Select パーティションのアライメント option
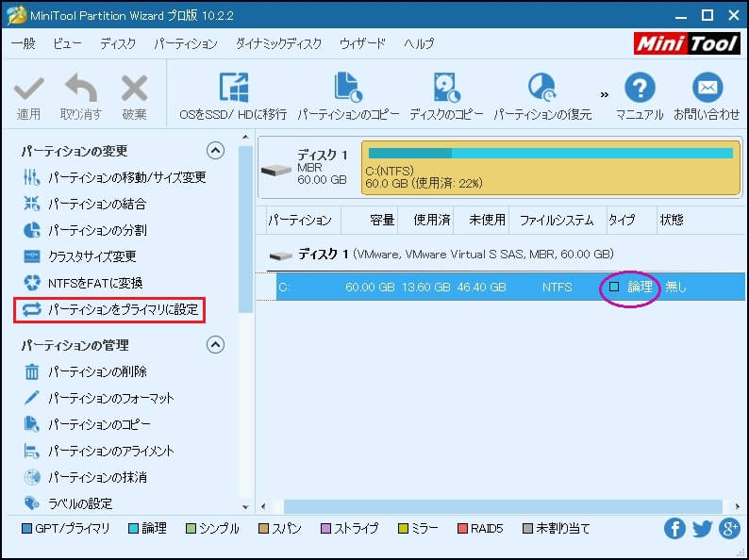The width and height of the screenshot is (749, 560). coord(98,451)
